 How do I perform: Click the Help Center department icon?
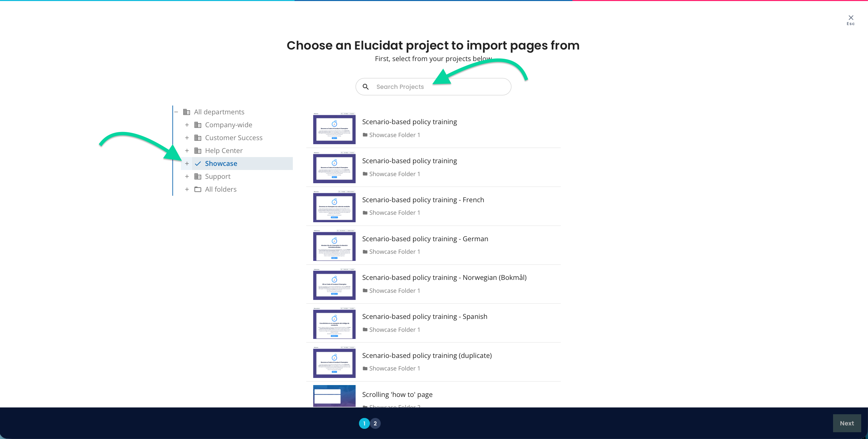[198, 151]
